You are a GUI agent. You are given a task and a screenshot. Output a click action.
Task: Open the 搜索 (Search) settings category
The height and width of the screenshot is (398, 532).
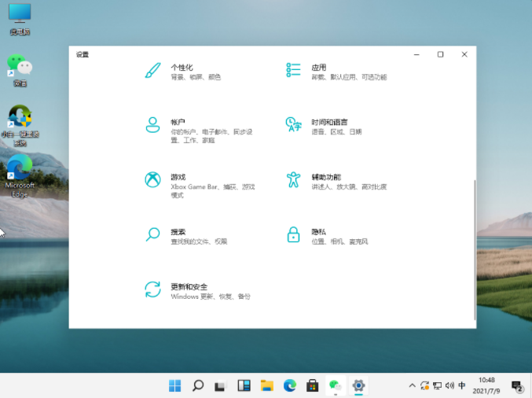[x=178, y=235]
